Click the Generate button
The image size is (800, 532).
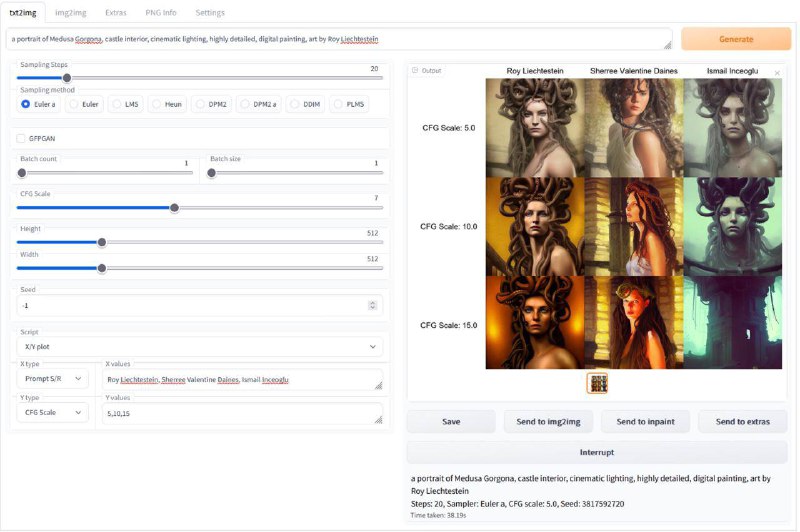point(736,39)
